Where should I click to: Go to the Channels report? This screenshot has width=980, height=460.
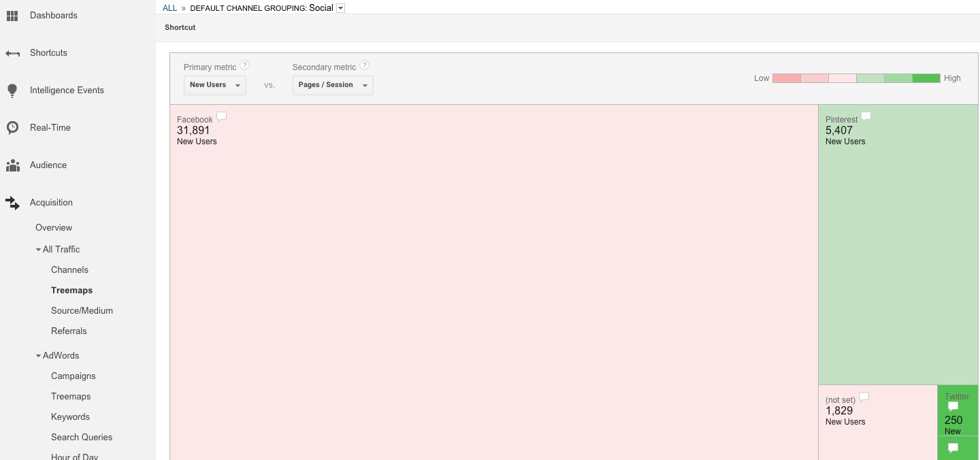coord(69,269)
